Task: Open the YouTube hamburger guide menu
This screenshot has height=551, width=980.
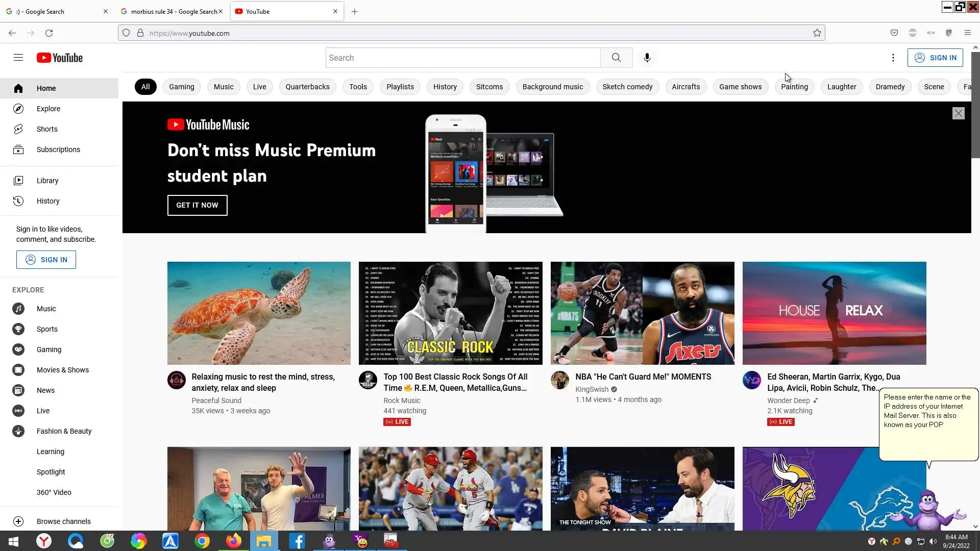Action: click(18, 58)
